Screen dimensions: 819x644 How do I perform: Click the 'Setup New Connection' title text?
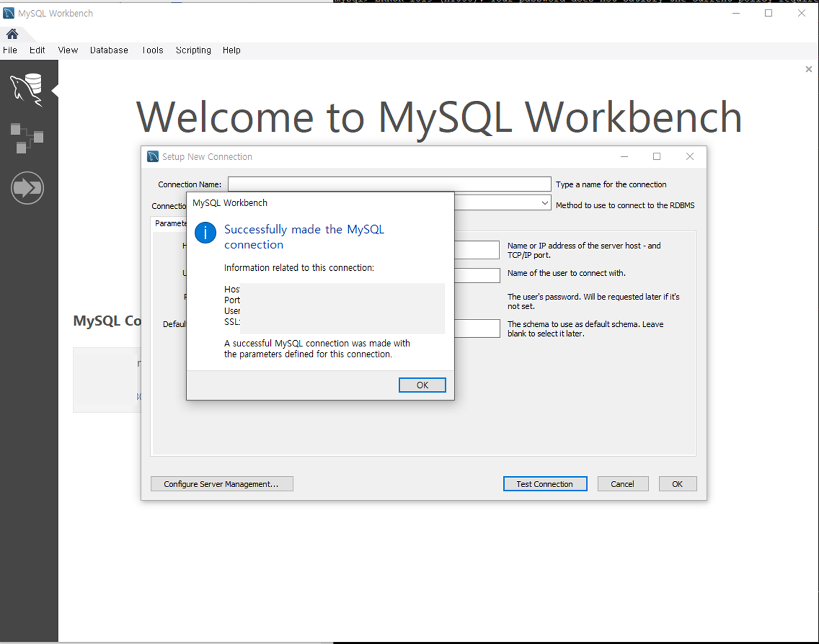pos(207,157)
